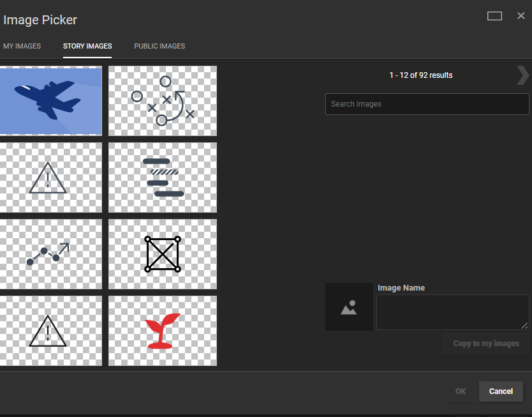The image size is (532, 417).
Task: Go to next page of results
Action: pos(522,75)
